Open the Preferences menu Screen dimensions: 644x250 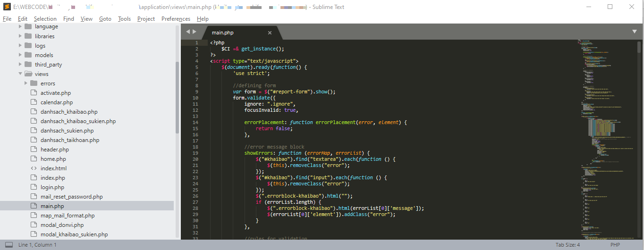tap(176, 19)
